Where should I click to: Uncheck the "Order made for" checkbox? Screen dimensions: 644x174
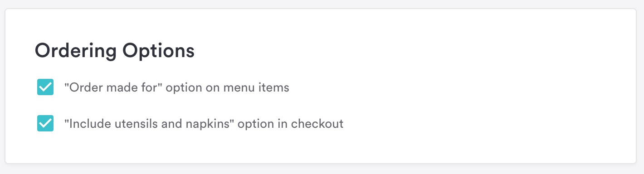tap(45, 87)
